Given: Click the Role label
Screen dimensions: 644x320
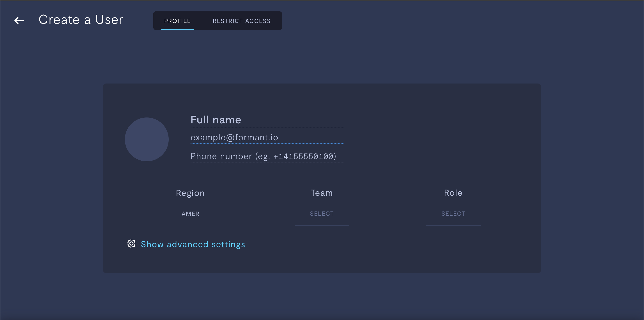Looking at the screenshot, I should [x=453, y=193].
